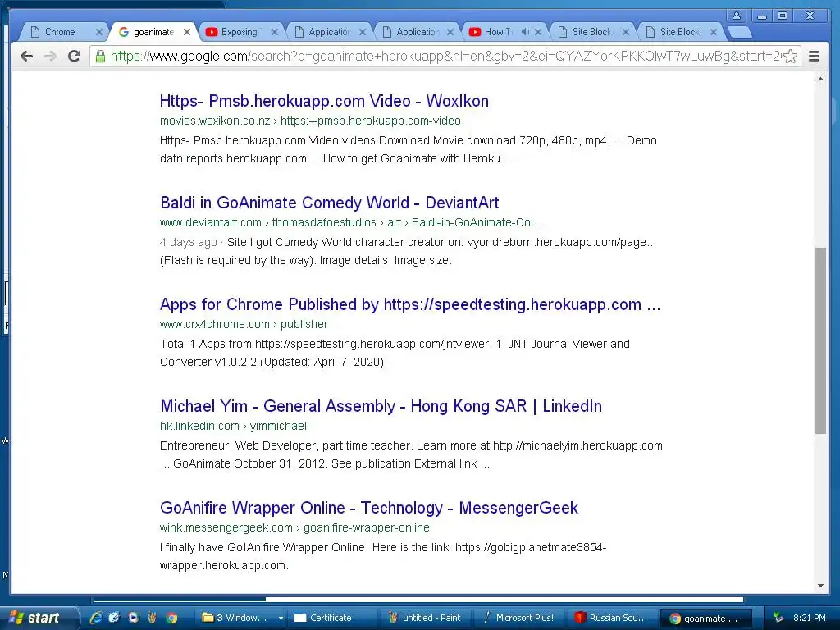
Task: Switch to the How To YouTube tab
Action: point(498,32)
